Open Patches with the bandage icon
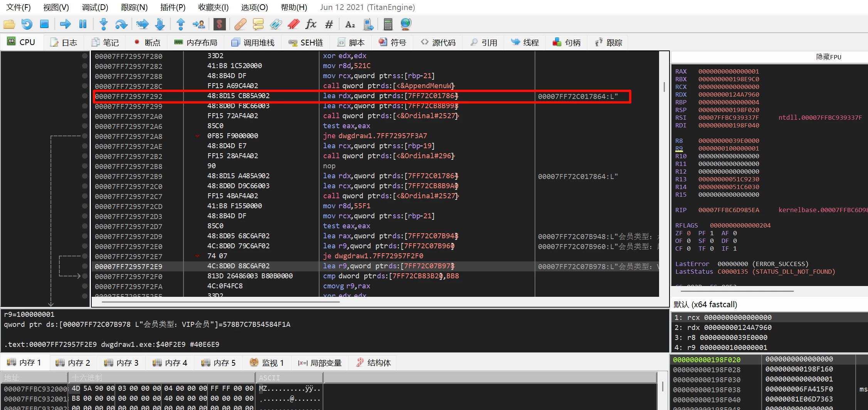Viewport: 868px width, 410px height. 240,24
